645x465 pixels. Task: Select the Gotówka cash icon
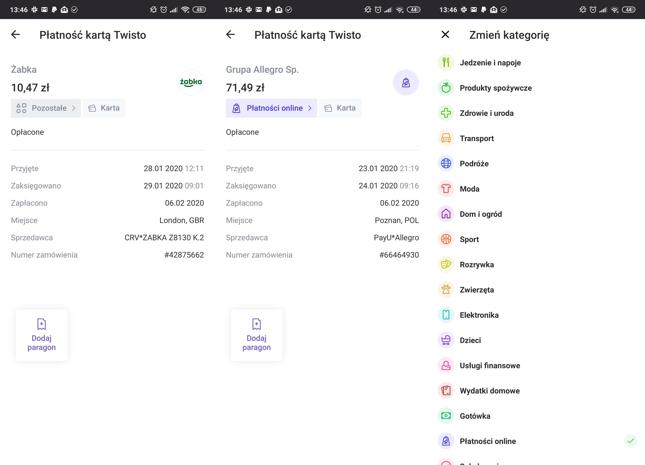coord(446,416)
